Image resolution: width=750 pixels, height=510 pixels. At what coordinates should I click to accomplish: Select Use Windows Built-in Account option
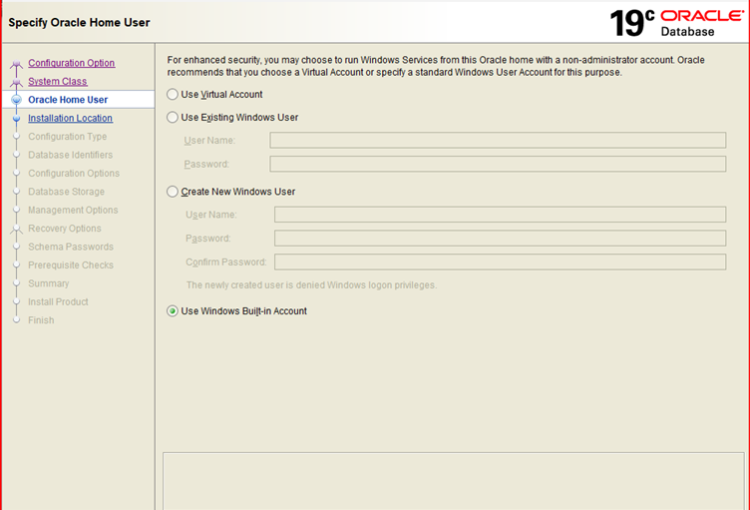point(173,311)
